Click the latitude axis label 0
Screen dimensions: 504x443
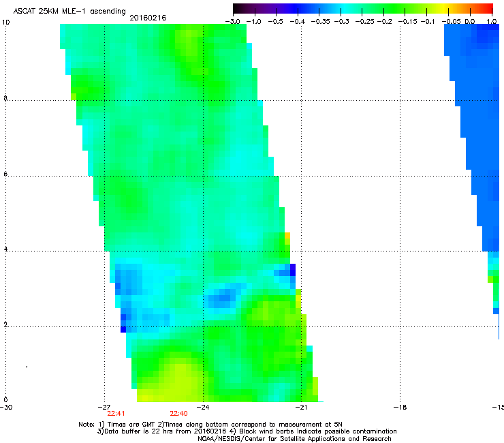[x=5, y=400]
